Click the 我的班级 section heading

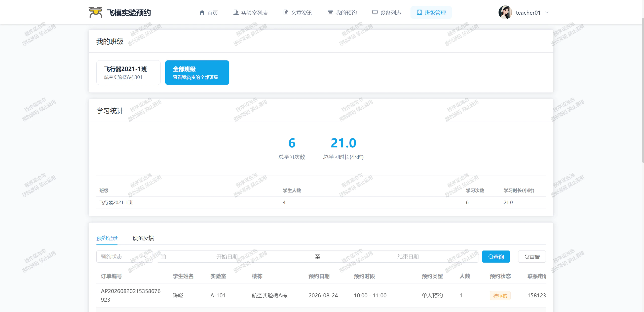pos(110,42)
